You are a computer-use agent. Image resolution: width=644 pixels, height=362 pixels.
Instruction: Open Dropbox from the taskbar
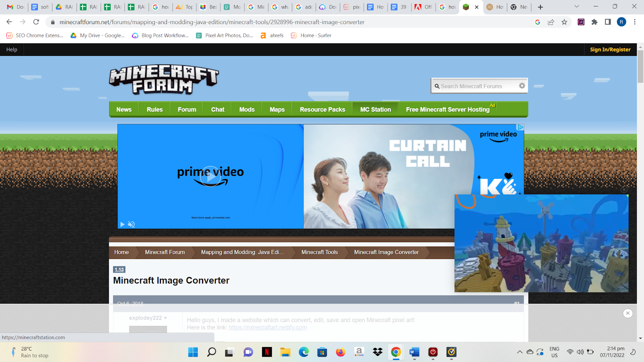[x=378, y=352]
